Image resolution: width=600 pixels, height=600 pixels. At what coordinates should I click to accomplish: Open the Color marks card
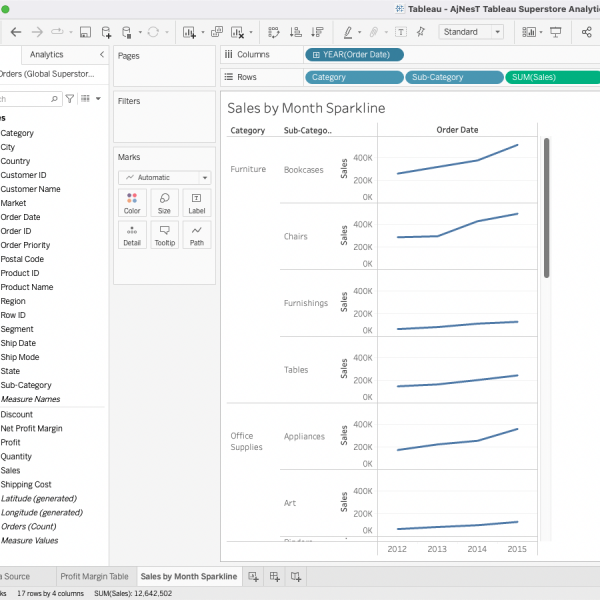pyautogui.click(x=132, y=203)
